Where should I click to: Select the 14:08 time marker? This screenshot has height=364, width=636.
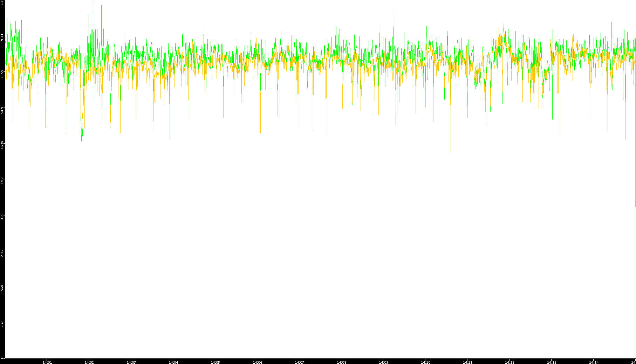pos(341,362)
